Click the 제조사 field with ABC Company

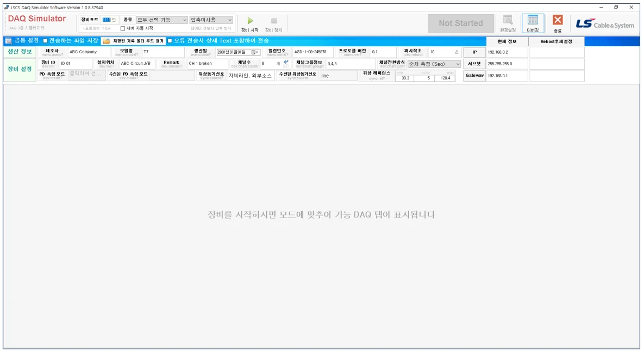(x=89, y=52)
